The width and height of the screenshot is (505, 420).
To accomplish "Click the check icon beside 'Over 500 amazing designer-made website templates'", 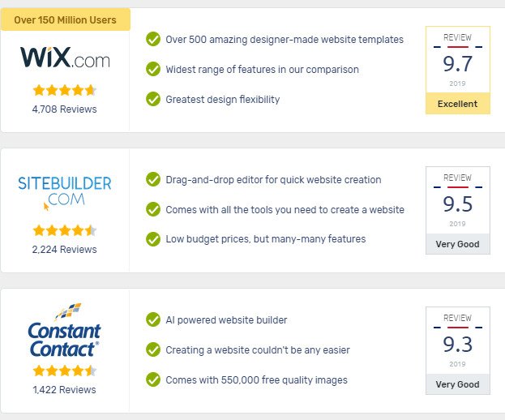I will click(x=153, y=39).
